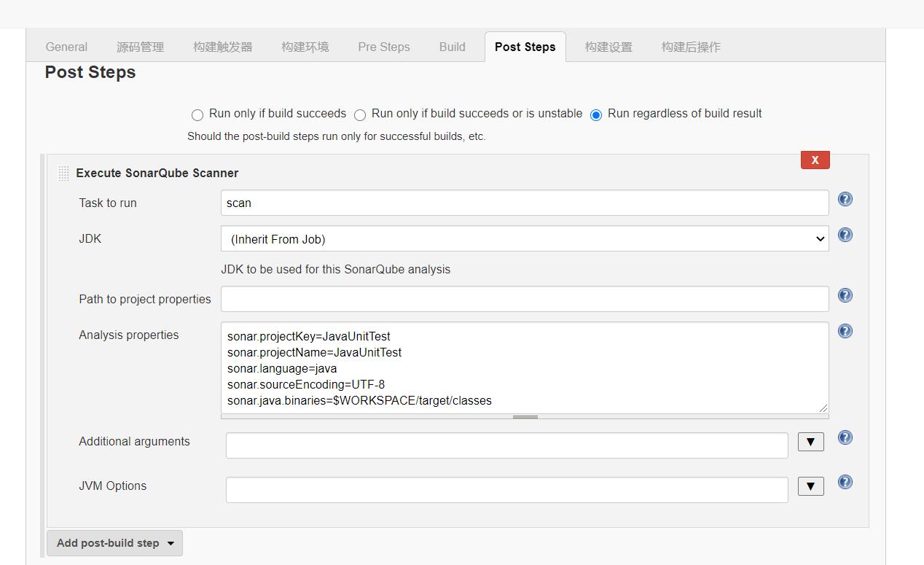Expand the Additional arguments field
This screenshot has width=924, height=565.
[x=810, y=442]
